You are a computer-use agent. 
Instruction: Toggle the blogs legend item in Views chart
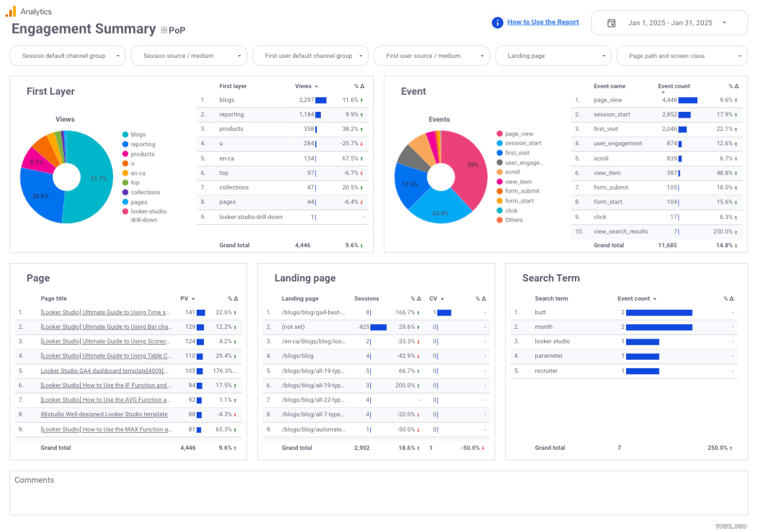[x=138, y=134]
